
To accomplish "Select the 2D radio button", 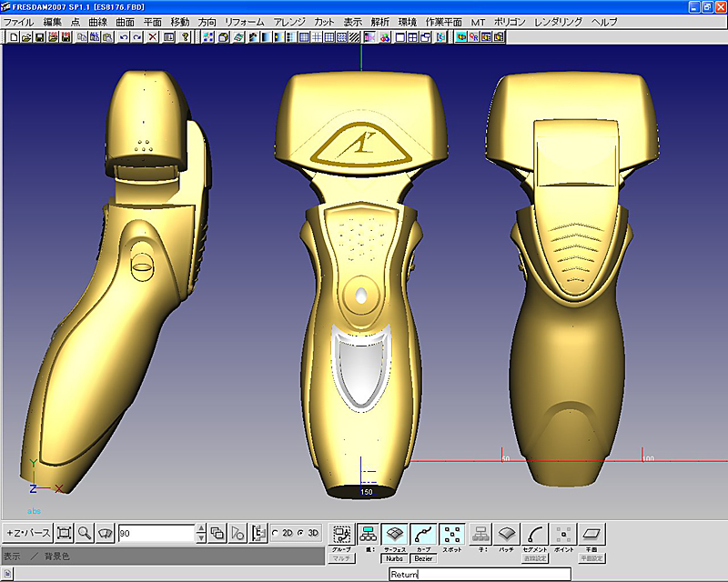I will click(x=276, y=534).
